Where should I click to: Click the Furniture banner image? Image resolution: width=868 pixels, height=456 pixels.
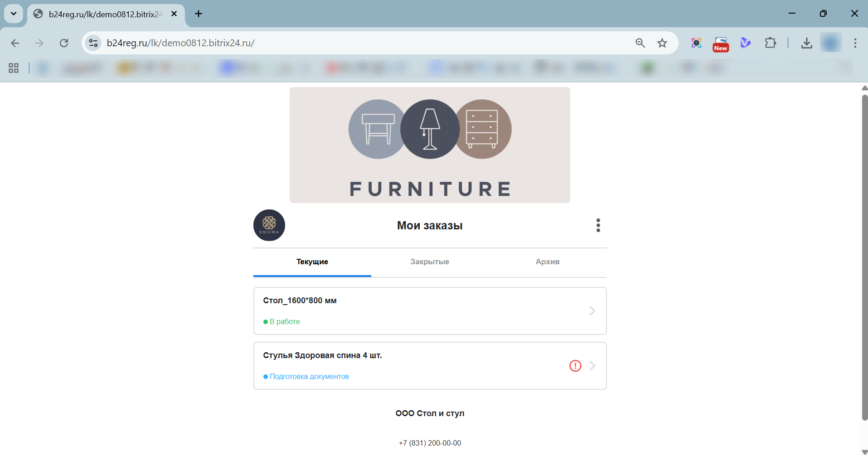click(430, 145)
